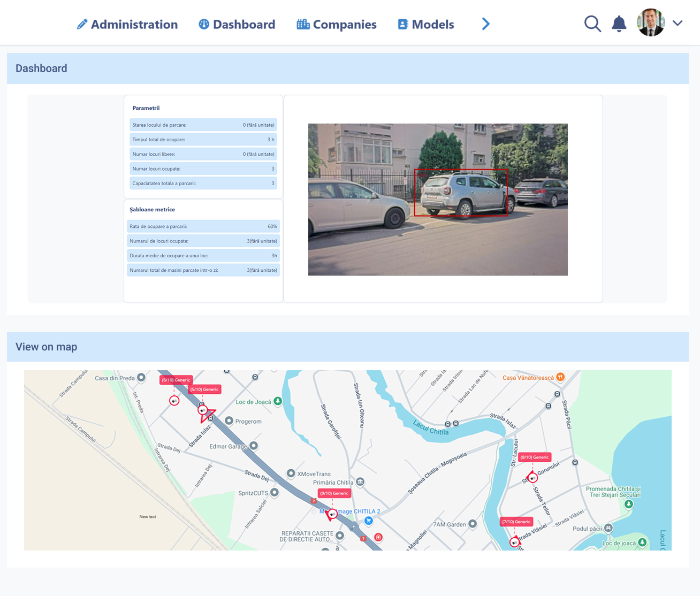Open notifications bell
Image resolution: width=700 pixels, height=596 pixels.
click(x=619, y=24)
